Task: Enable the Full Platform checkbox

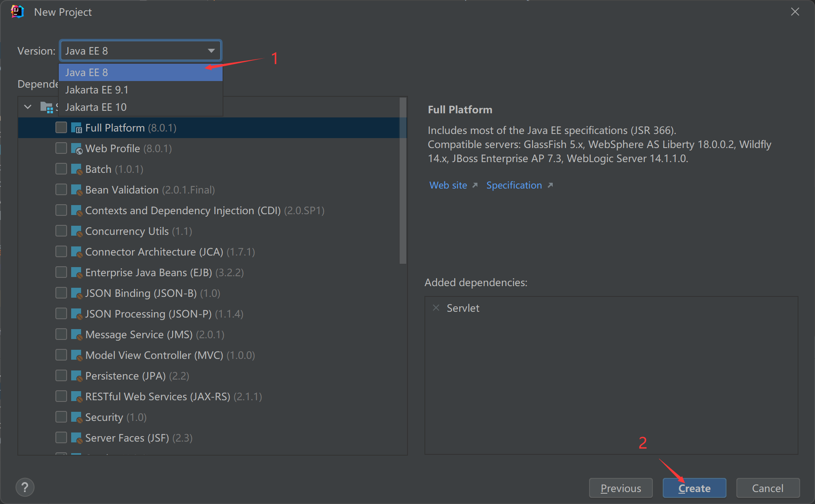Action: [61, 127]
